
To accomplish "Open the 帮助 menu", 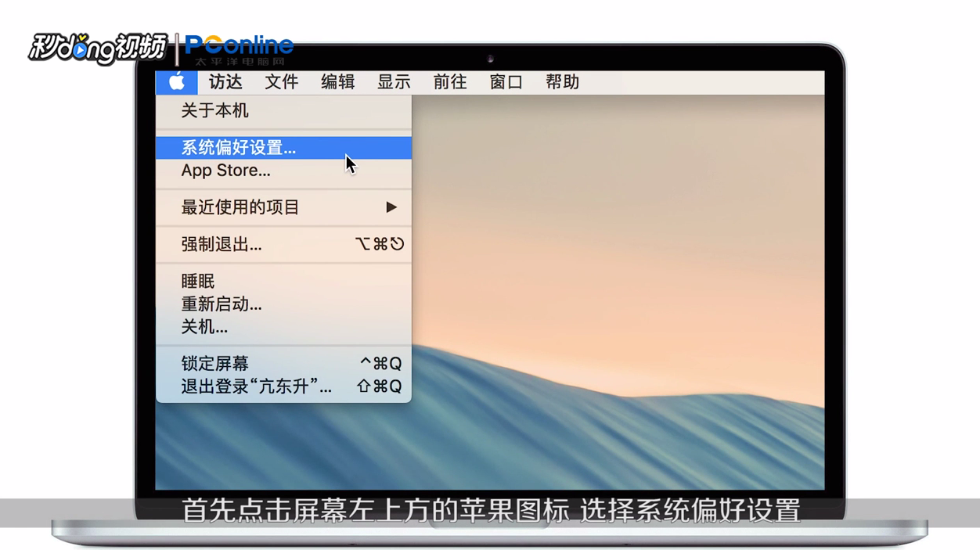I will pos(561,81).
